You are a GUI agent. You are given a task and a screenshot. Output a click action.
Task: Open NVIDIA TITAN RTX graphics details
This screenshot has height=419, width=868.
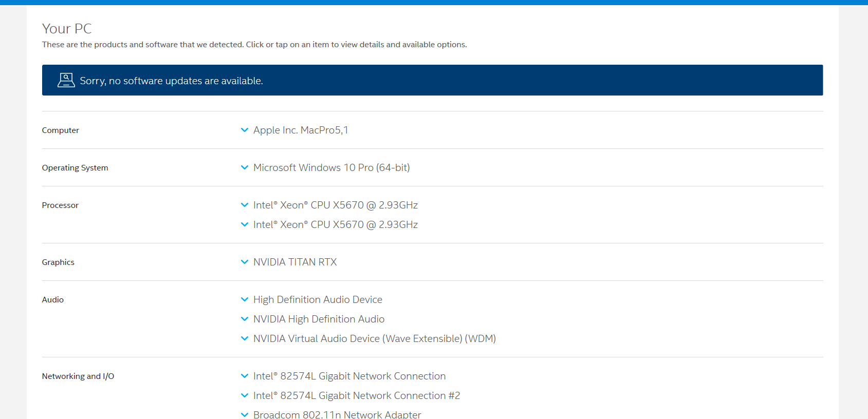(295, 262)
